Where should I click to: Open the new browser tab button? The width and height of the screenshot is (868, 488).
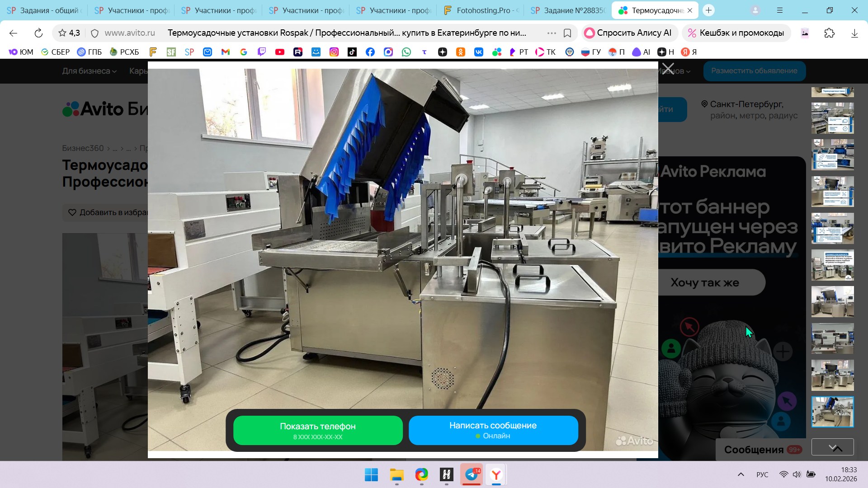click(708, 10)
